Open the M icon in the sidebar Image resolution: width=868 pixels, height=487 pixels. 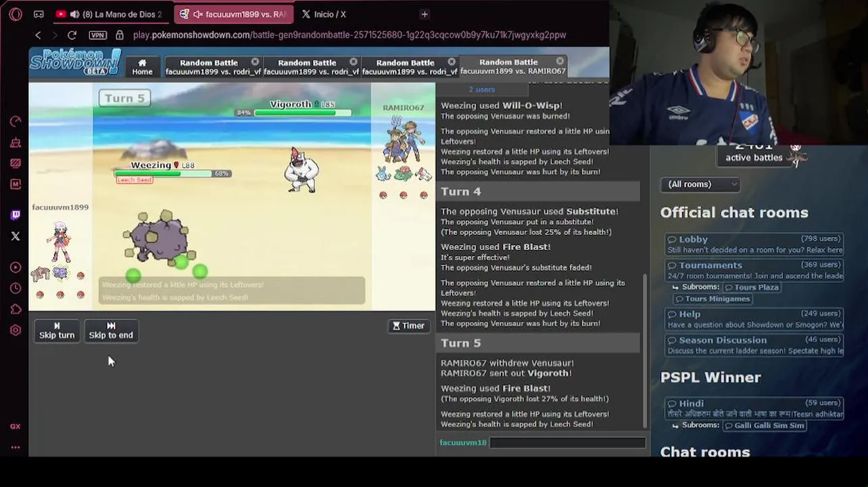click(16, 184)
